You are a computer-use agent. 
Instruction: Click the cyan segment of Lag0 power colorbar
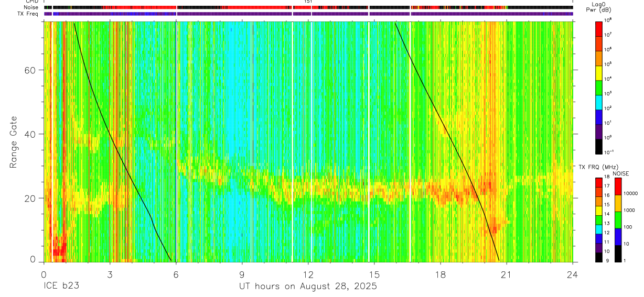599,102
